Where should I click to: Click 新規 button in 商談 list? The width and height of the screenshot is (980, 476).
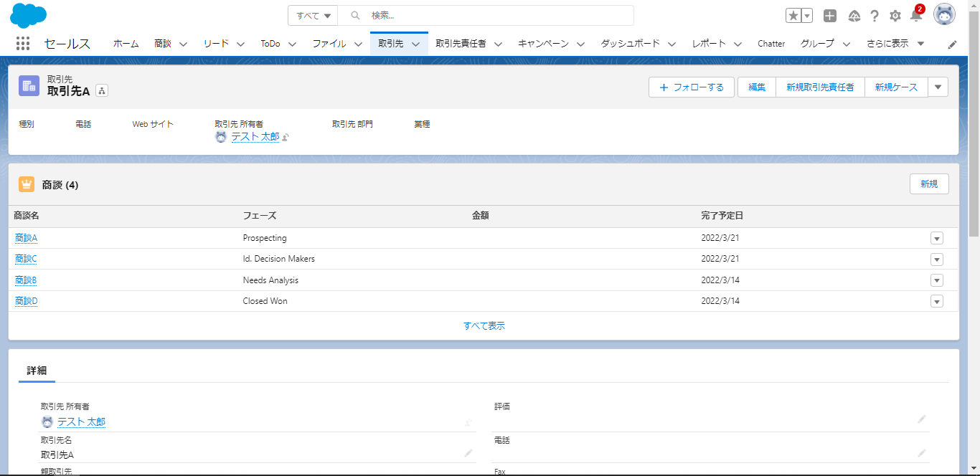tap(929, 184)
